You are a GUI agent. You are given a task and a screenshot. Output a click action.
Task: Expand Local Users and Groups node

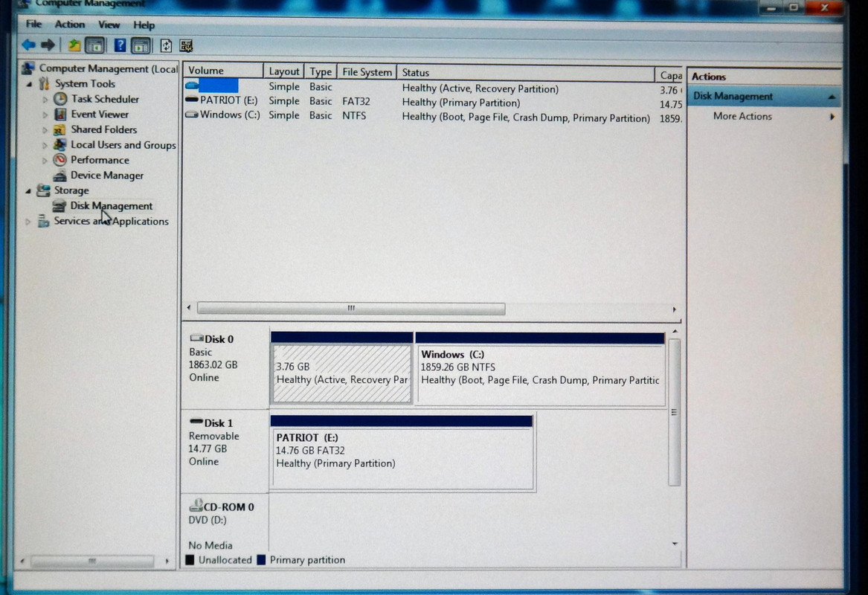pos(45,146)
